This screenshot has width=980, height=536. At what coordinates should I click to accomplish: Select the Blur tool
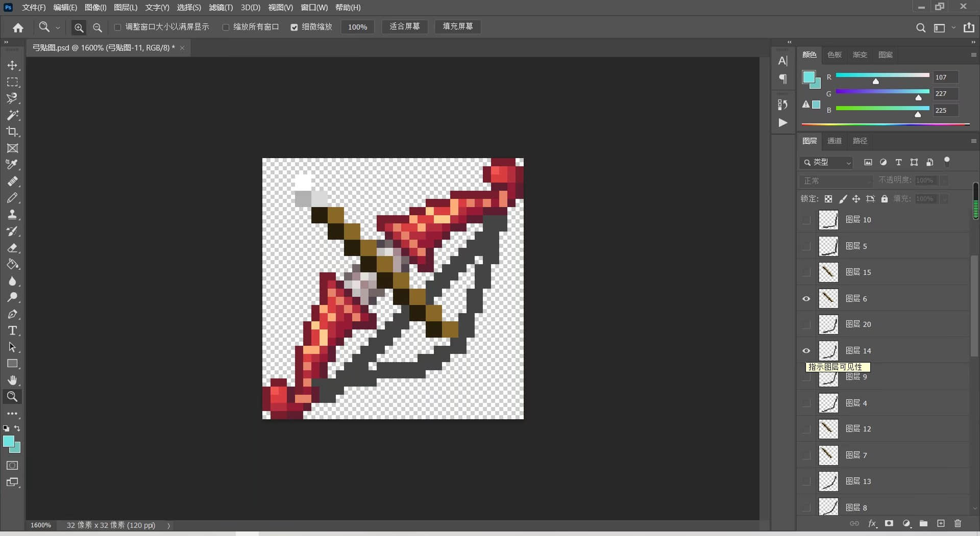tap(12, 281)
